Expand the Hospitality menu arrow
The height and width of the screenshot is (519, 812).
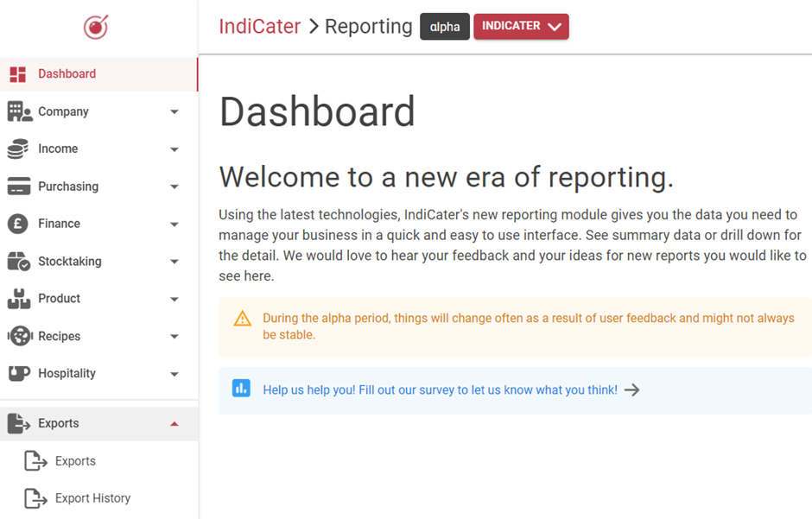point(174,374)
